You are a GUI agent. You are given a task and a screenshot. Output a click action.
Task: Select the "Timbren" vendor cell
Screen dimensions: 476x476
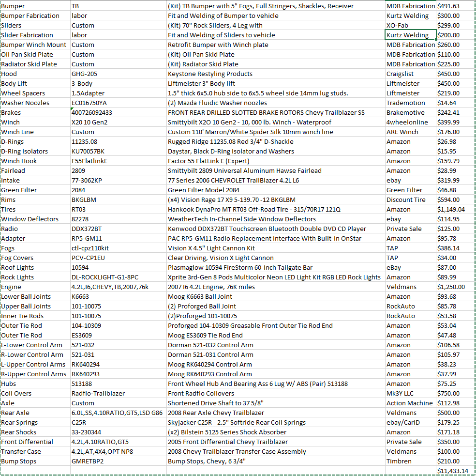click(x=410, y=461)
